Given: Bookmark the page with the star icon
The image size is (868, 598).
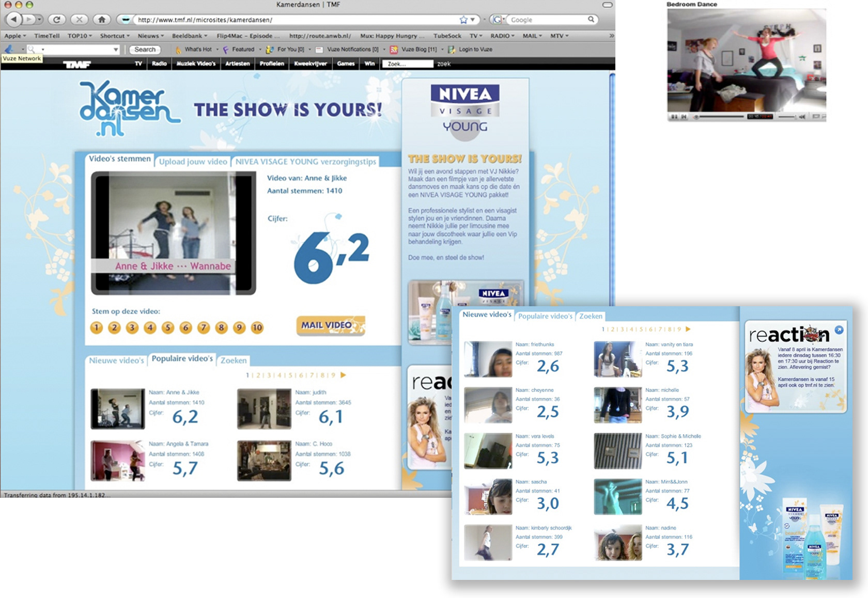Looking at the screenshot, I should (463, 20).
